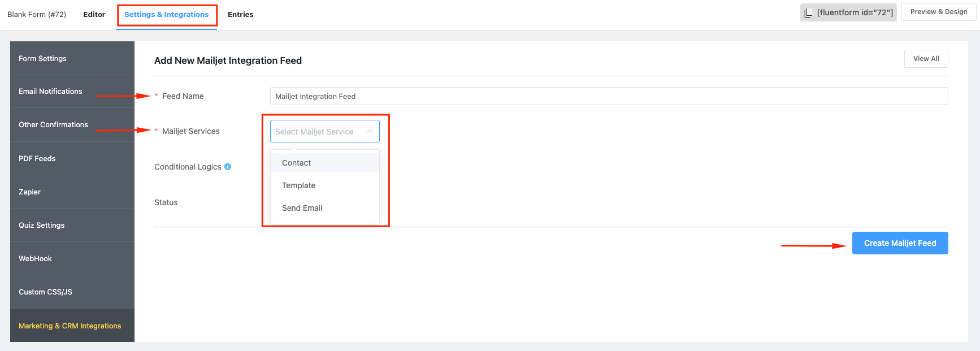This screenshot has width=980, height=351.
Task: Click the Feed Name input field
Action: click(608, 96)
